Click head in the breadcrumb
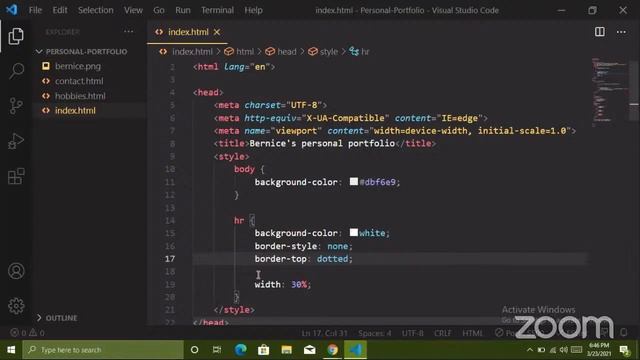 pos(286,52)
